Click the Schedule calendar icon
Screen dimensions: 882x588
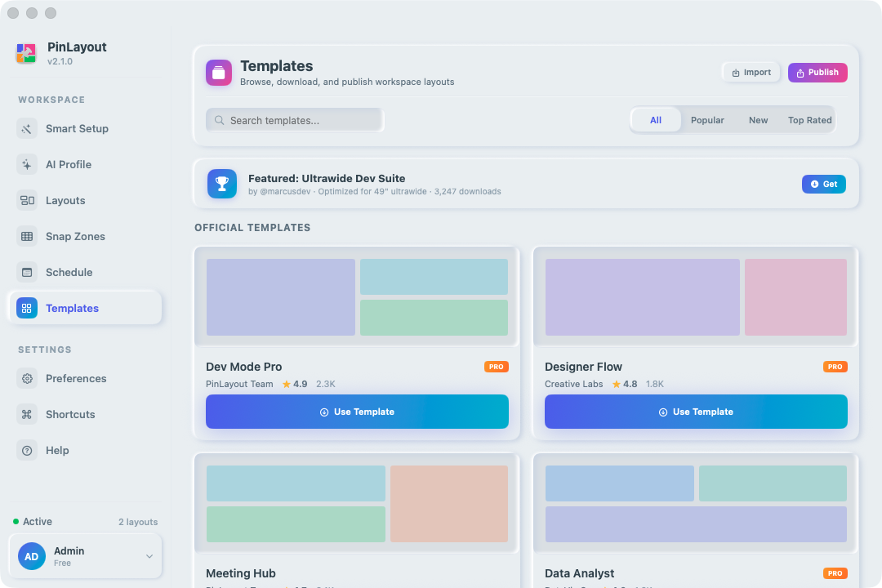26,272
